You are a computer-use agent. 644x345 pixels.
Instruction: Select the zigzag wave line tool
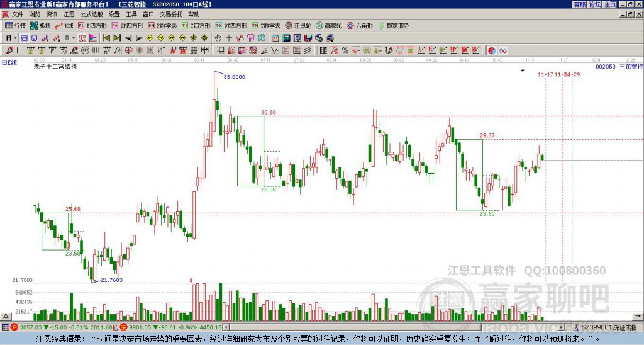coord(274,50)
